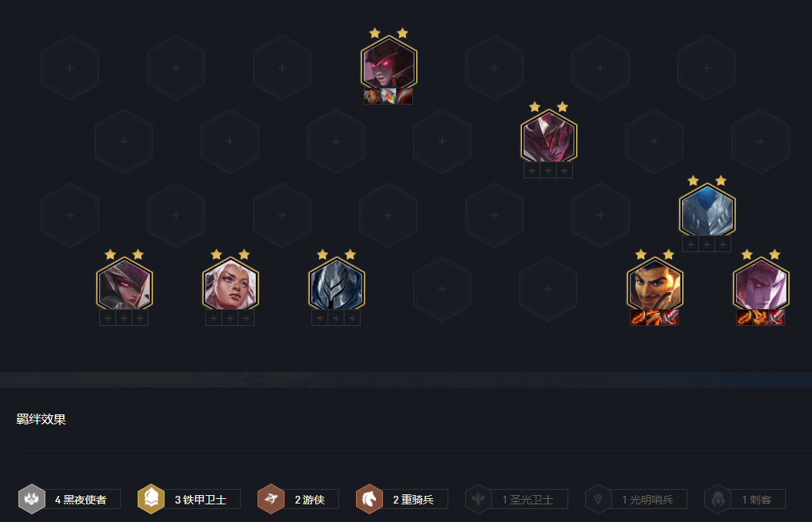The width and height of the screenshot is (812, 522).
Task: Add item to the white-haired woman's first slot
Action: (x=214, y=318)
